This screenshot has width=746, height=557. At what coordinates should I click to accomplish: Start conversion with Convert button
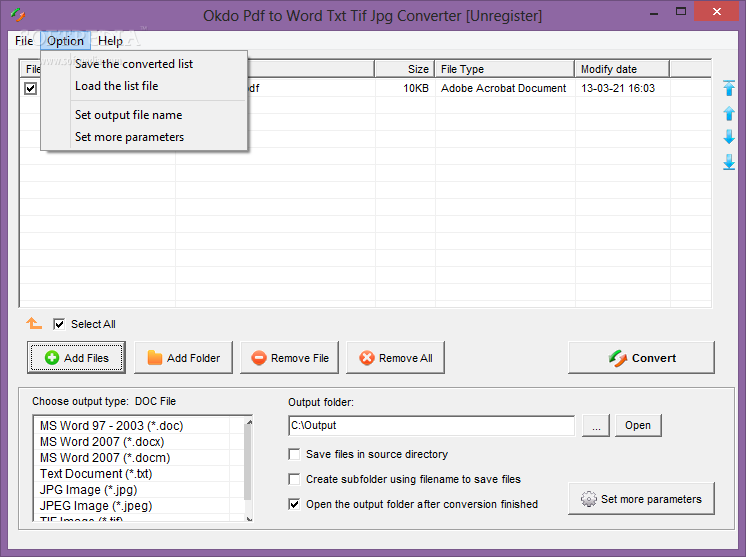point(641,358)
